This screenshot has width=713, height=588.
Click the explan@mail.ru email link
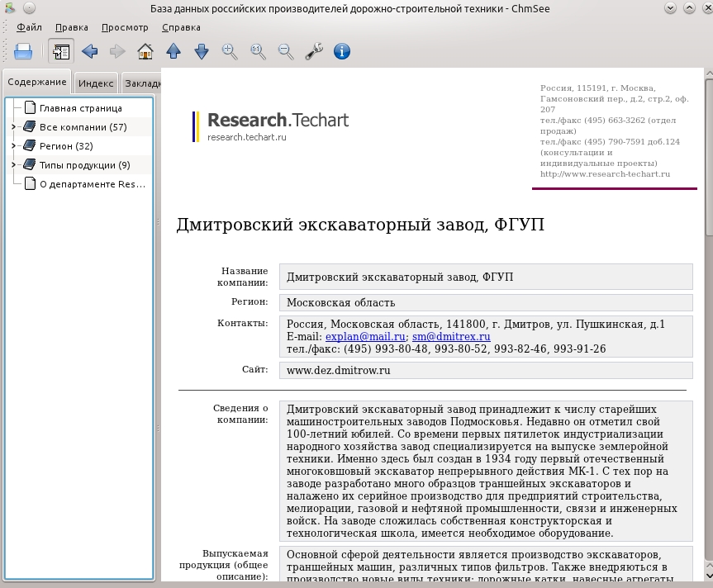click(365, 337)
